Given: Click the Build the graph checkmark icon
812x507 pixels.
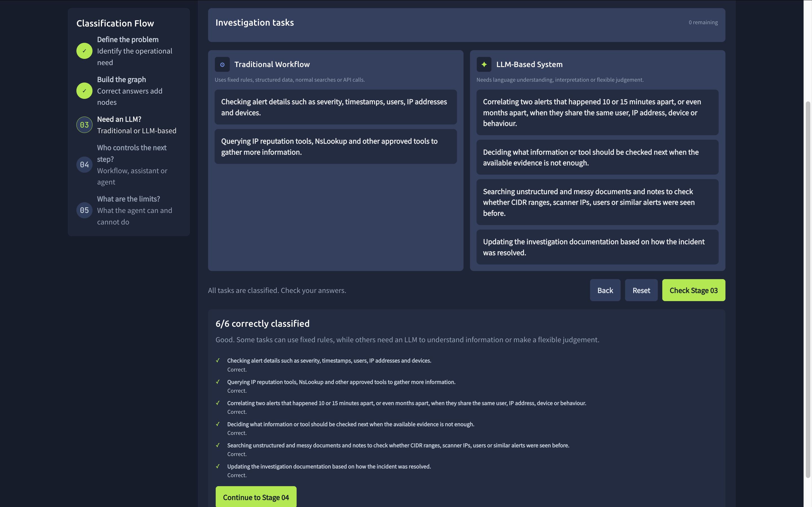Looking at the screenshot, I should click(x=84, y=91).
